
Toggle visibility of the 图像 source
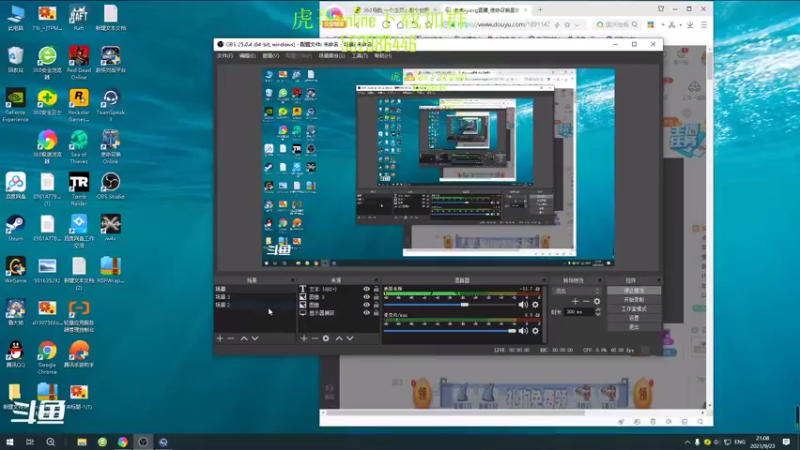click(x=366, y=305)
